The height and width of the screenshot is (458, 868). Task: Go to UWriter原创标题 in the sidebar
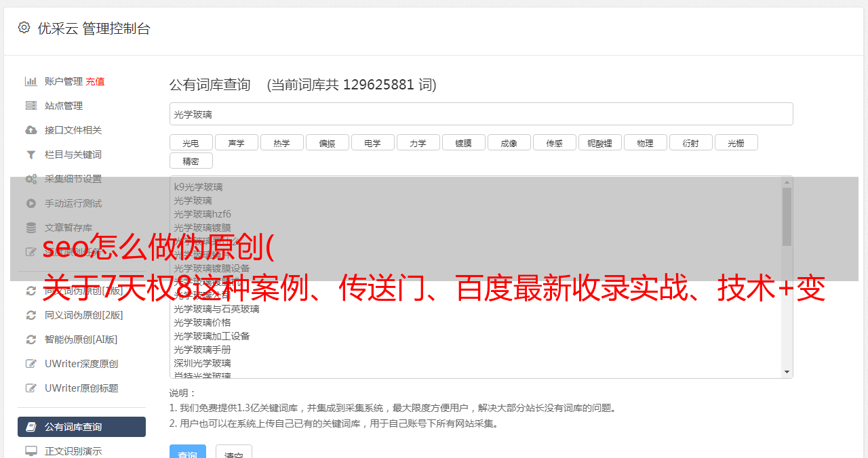(81, 388)
